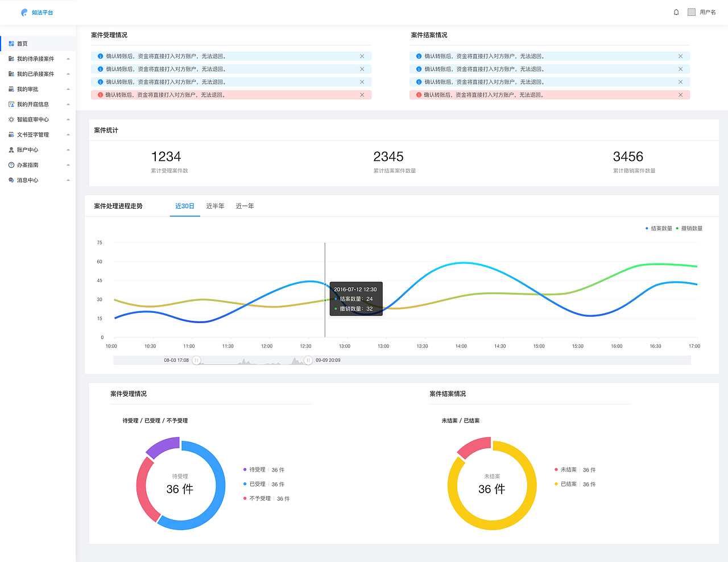This screenshot has height=562, width=728.
Task: Open the notification bell icon
Action: [676, 12]
